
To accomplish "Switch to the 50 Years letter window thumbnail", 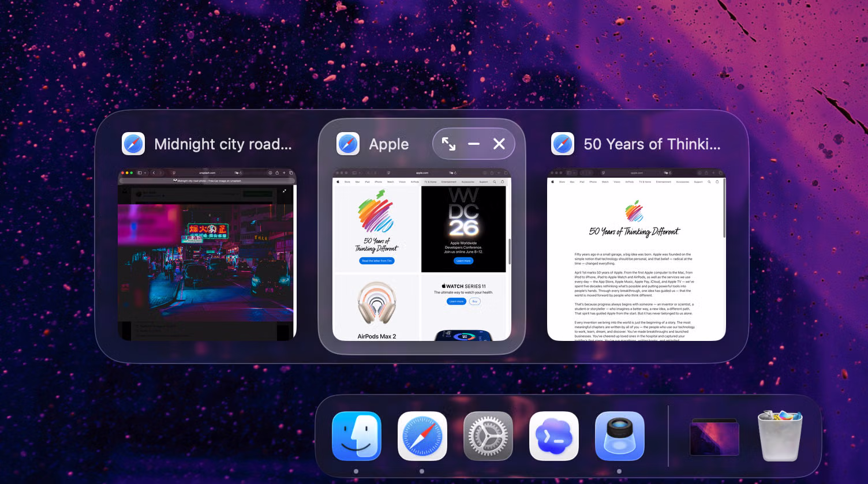I will pyautogui.click(x=637, y=254).
